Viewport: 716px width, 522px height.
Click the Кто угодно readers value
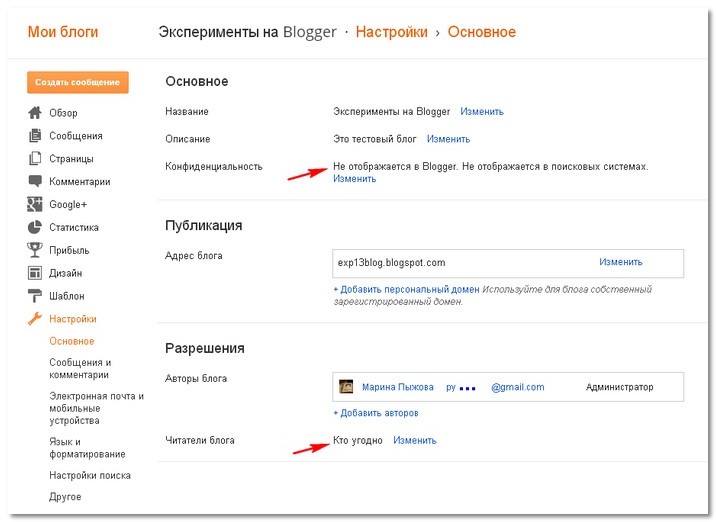[x=358, y=440]
